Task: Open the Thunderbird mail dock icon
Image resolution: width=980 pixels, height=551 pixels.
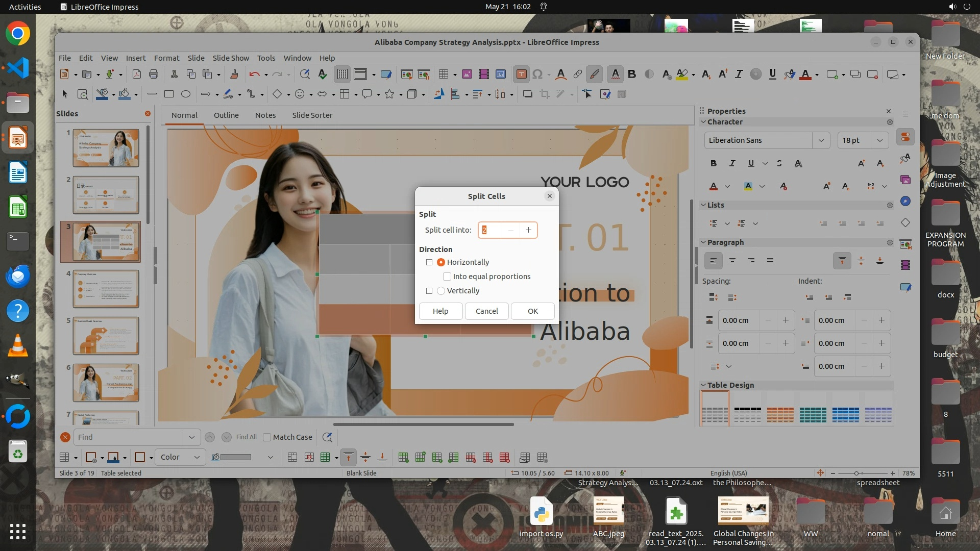Action: (x=18, y=276)
